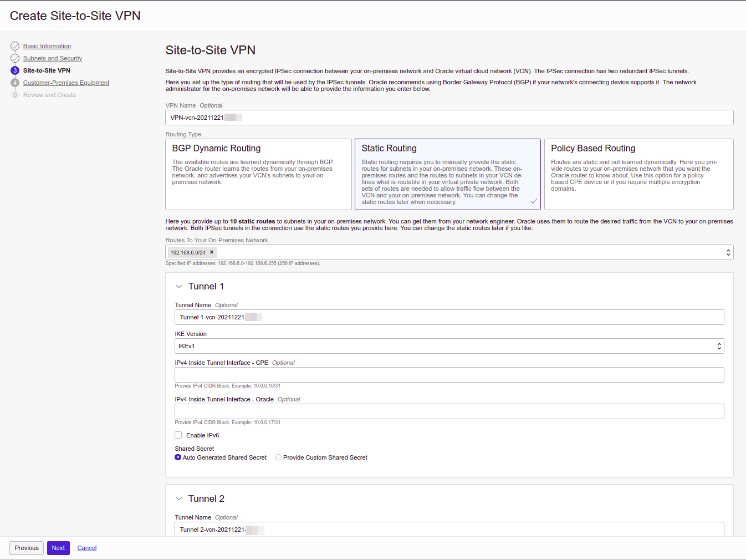Cancel the VPN creation wizard

pyautogui.click(x=87, y=548)
